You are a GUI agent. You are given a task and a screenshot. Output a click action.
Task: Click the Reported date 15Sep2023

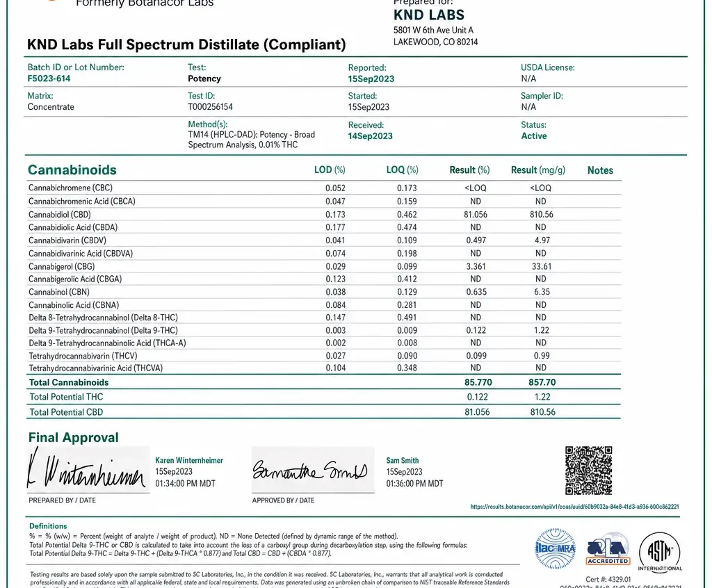(371, 79)
